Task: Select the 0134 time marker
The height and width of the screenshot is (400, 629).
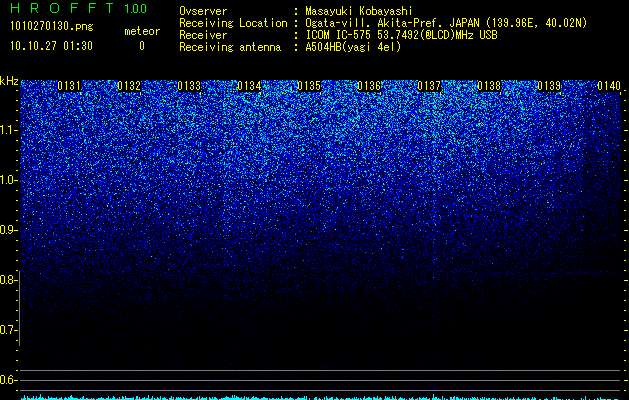Action: pos(249,86)
